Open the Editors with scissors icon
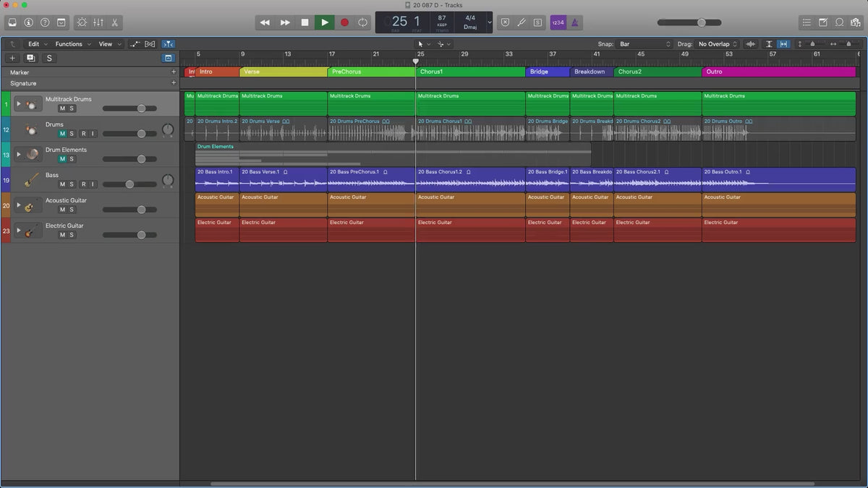 point(115,22)
